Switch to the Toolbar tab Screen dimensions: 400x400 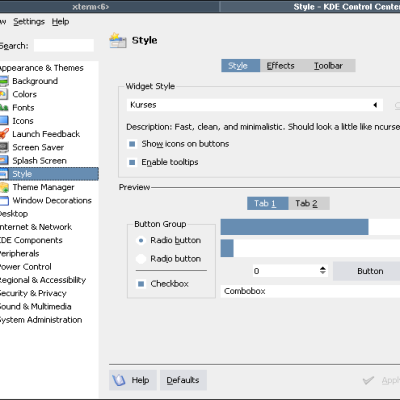[x=328, y=66]
